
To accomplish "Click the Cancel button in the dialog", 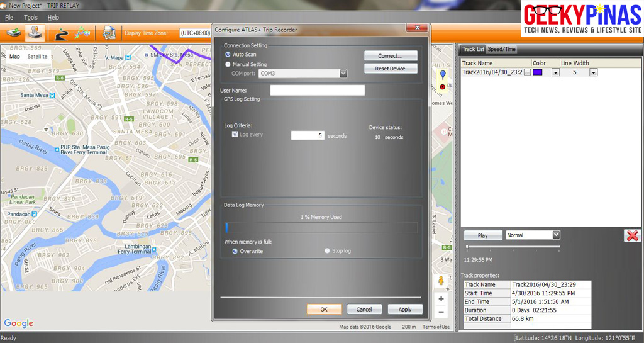I will (x=364, y=309).
